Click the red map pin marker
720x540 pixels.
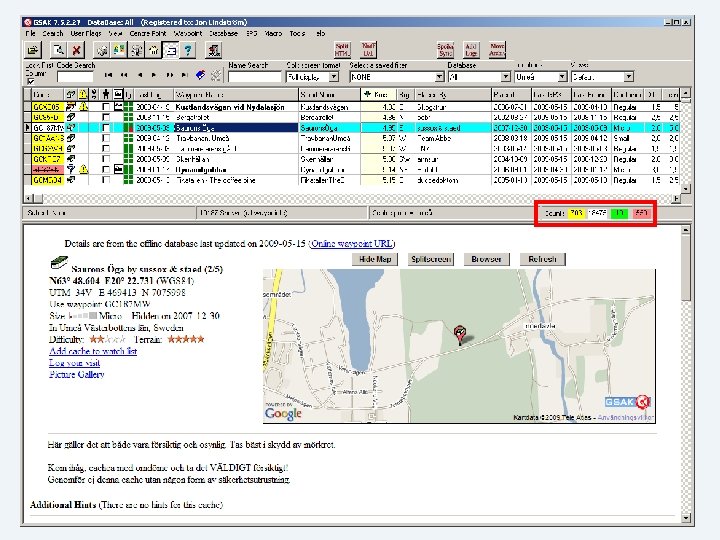point(460,333)
